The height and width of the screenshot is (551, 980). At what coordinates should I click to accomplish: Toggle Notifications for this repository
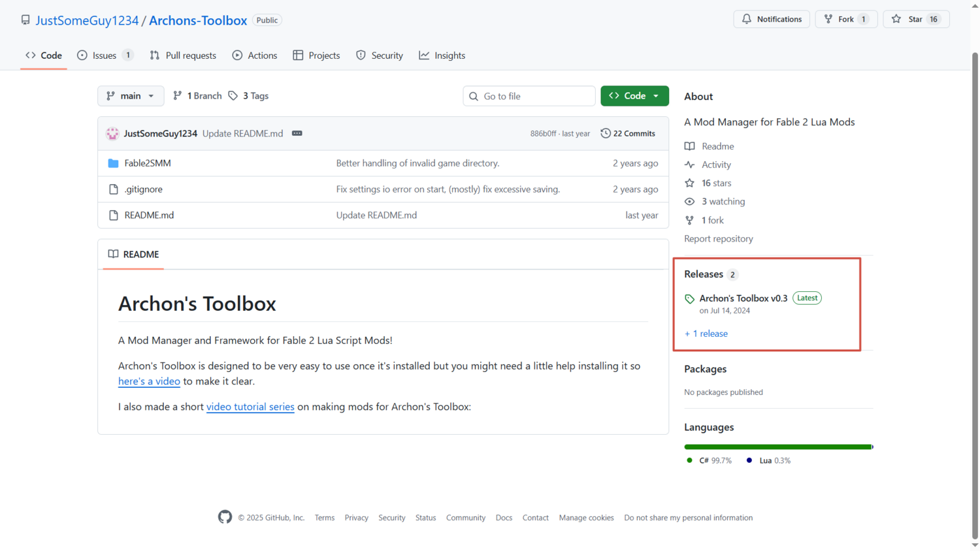pyautogui.click(x=772, y=19)
